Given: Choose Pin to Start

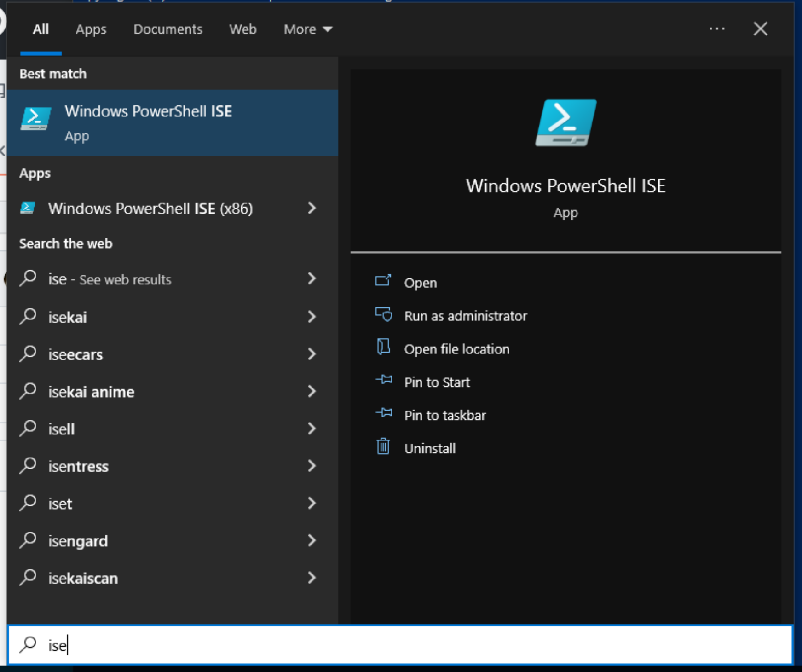Looking at the screenshot, I should click(437, 382).
